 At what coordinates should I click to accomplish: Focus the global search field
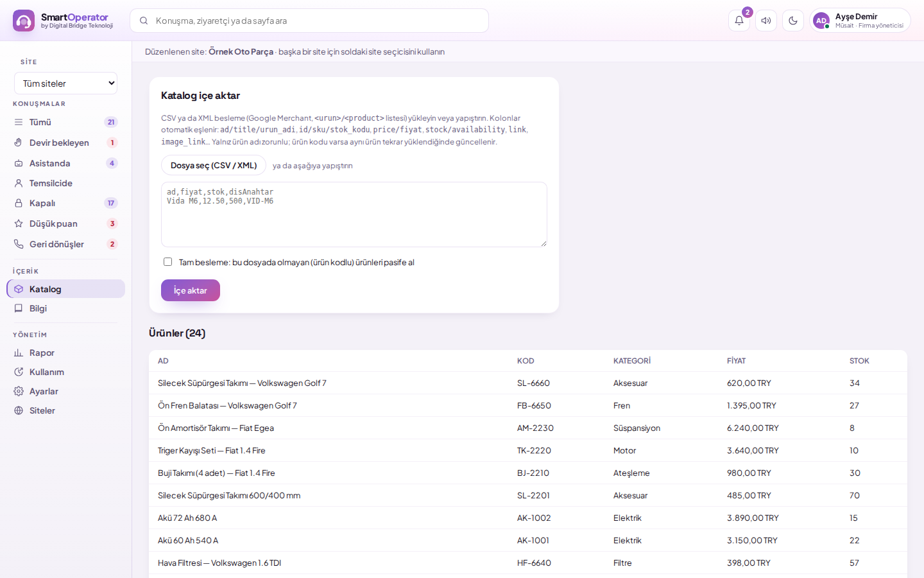pyautogui.click(x=309, y=21)
